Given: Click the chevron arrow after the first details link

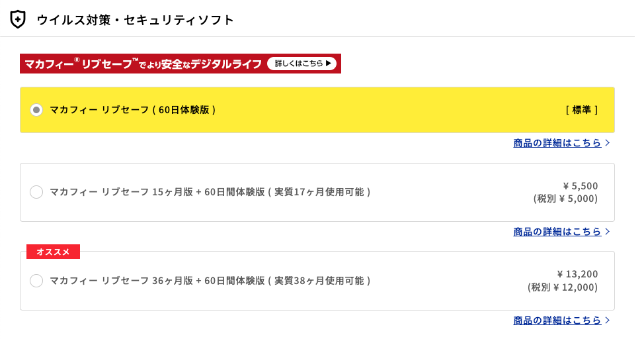Looking at the screenshot, I should 608,142.
